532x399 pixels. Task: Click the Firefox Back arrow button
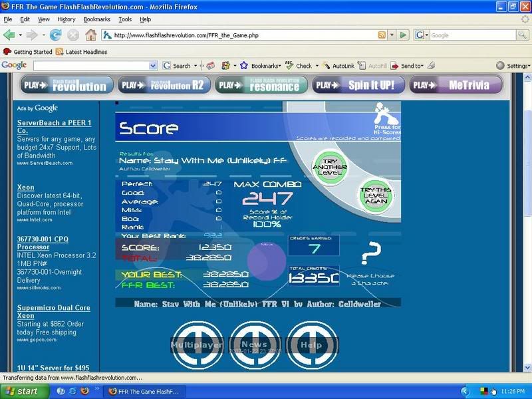tap(9, 35)
